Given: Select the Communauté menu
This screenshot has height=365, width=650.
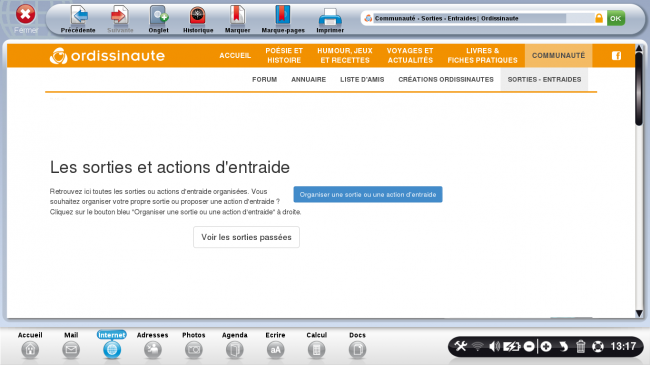Looking at the screenshot, I should point(558,56).
